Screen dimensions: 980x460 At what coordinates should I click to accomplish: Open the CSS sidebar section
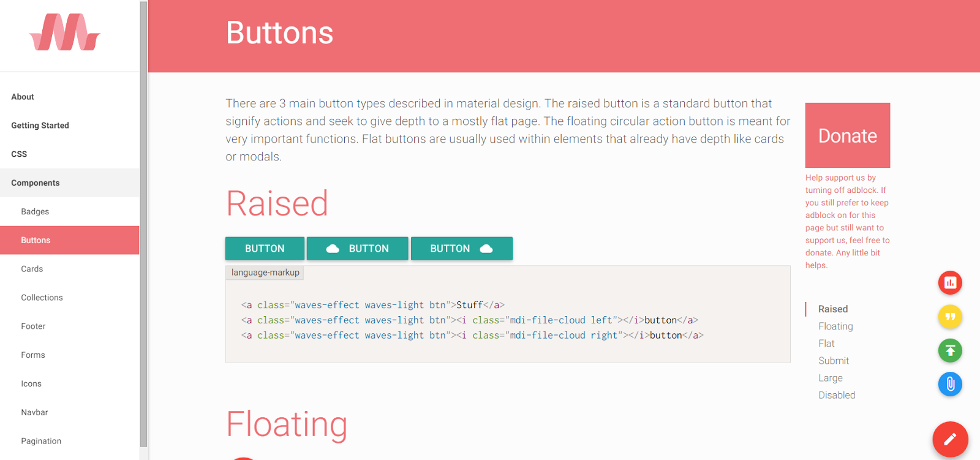coord(69,154)
